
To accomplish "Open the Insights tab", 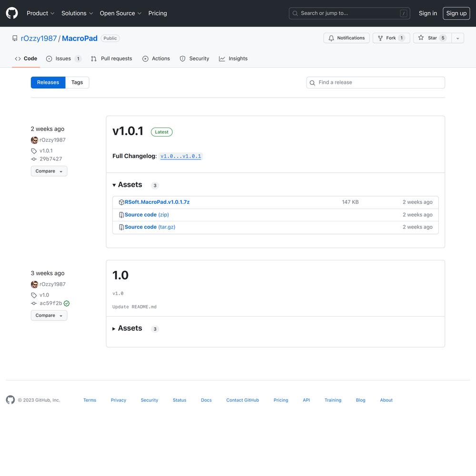I will tap(233, 59).
